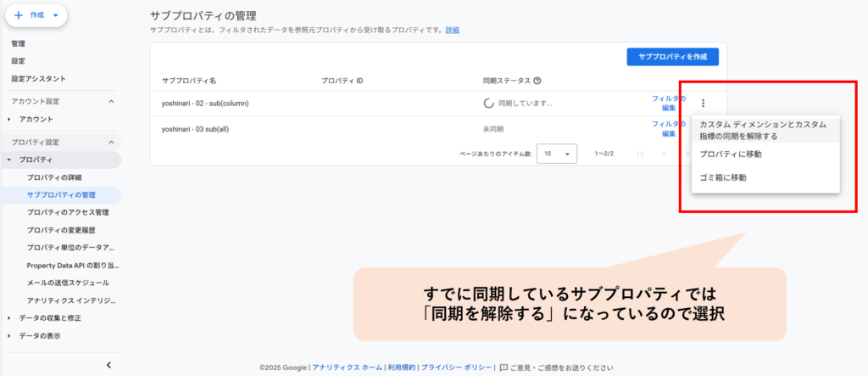Select プロパティに移動 from context menu
Viewport: 868px width, 376px height.
[x=730, y=154]
